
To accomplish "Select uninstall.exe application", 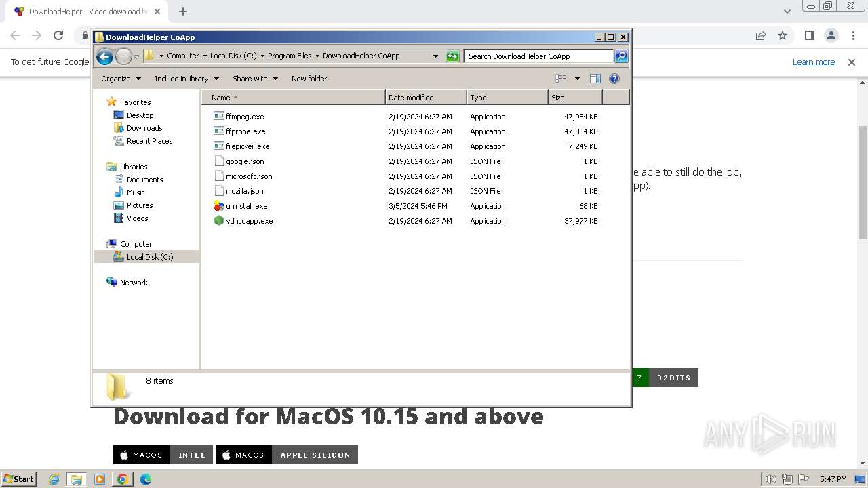I will point(246,206).
